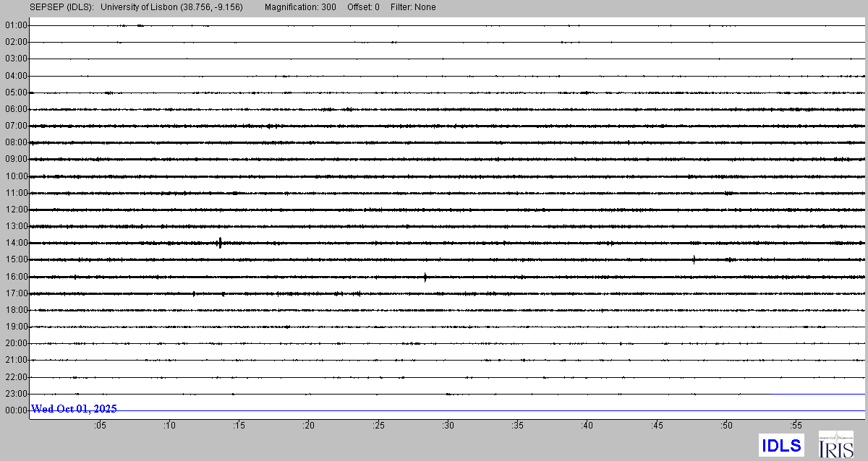Screen dimensions: 868x461
Task: Click the :05 minute axis tick label
Action: coord(99,426)
